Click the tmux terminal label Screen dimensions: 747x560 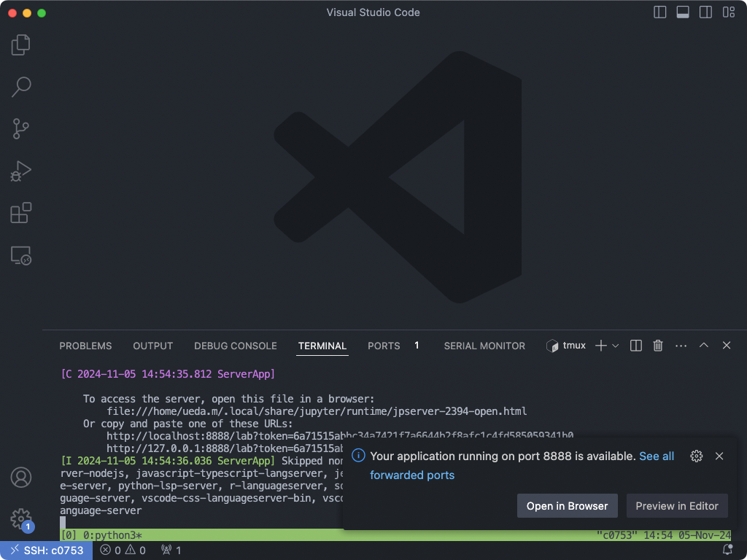pyautogui.click(x=566, y=346)
